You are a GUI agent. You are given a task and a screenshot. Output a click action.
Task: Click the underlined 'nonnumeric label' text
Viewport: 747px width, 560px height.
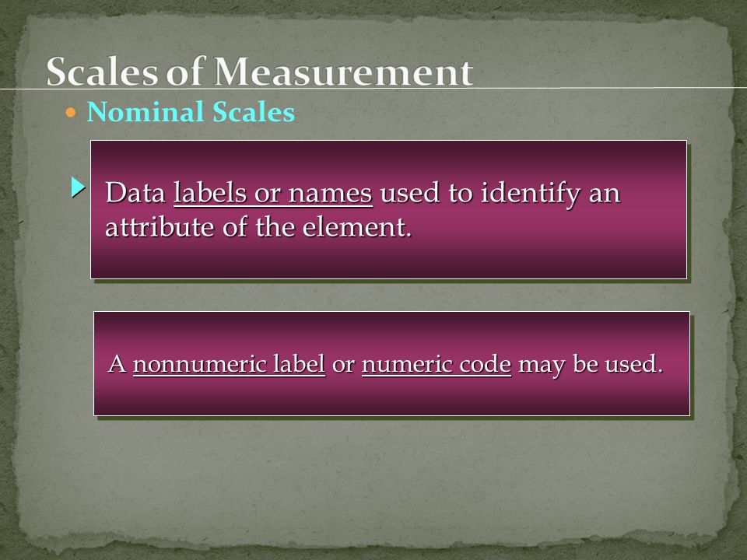pyautogui.click(x=229, y=364)
